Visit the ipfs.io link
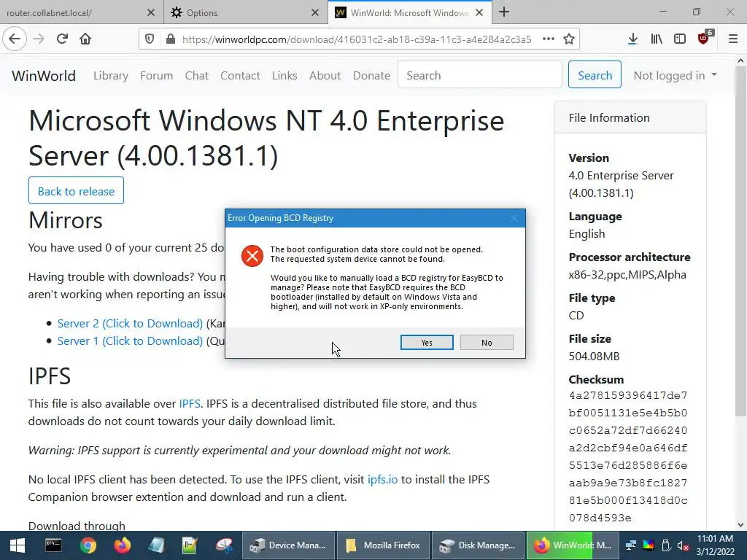This screenshot has height=560, width=747. click(382, 480)
